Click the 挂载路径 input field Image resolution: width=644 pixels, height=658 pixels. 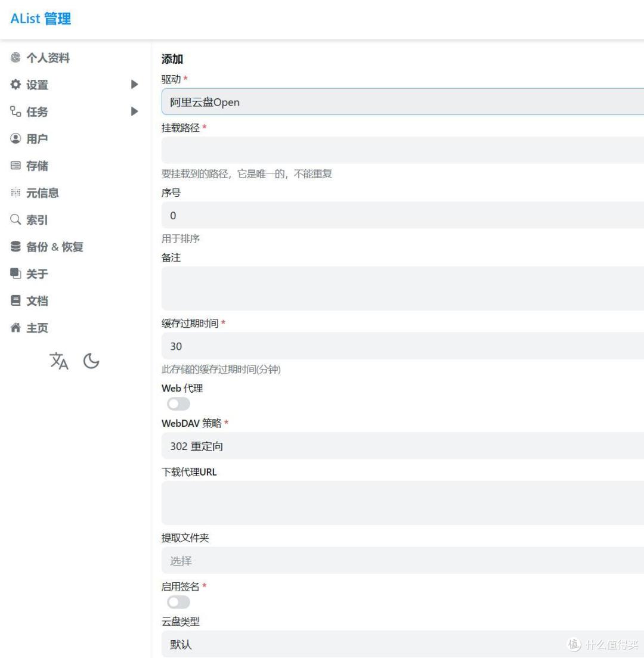click(x=402, y=150)
